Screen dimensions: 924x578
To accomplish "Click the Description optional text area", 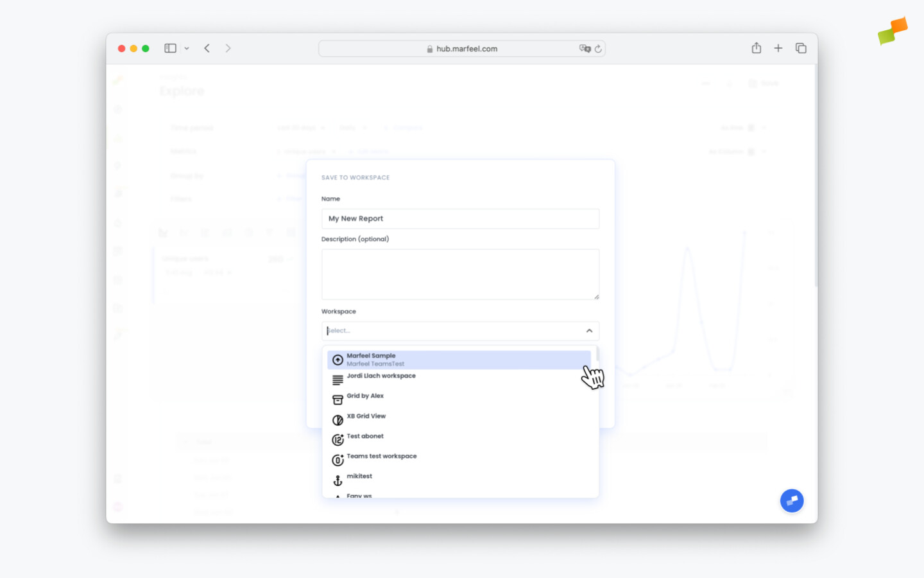I will (460, 274).
